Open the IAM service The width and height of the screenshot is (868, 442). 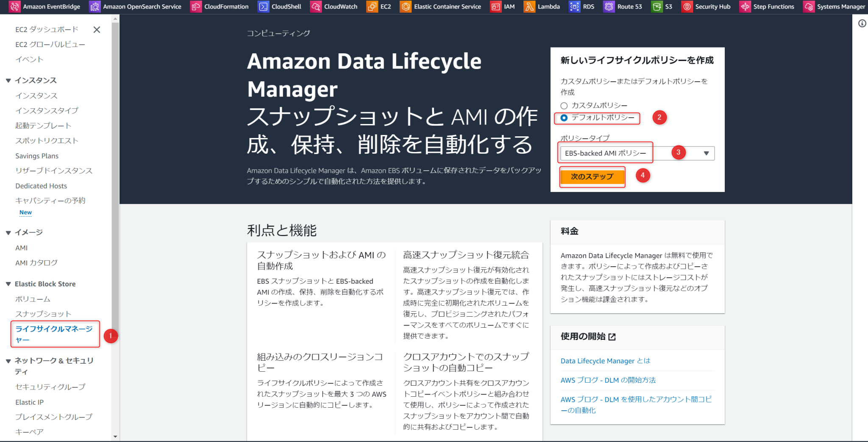tap(507, 6)
